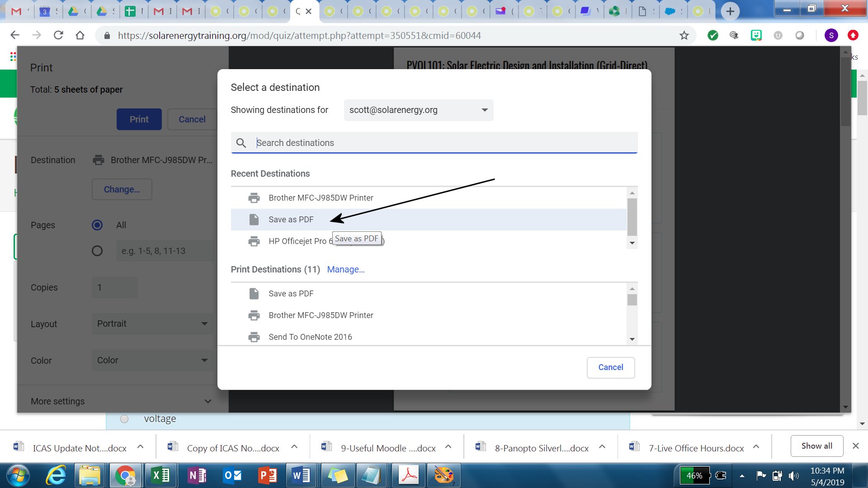Choose Save as PDF under Recent Destinations
Viewport: 868px width, 488px height.
click(291, 219)
